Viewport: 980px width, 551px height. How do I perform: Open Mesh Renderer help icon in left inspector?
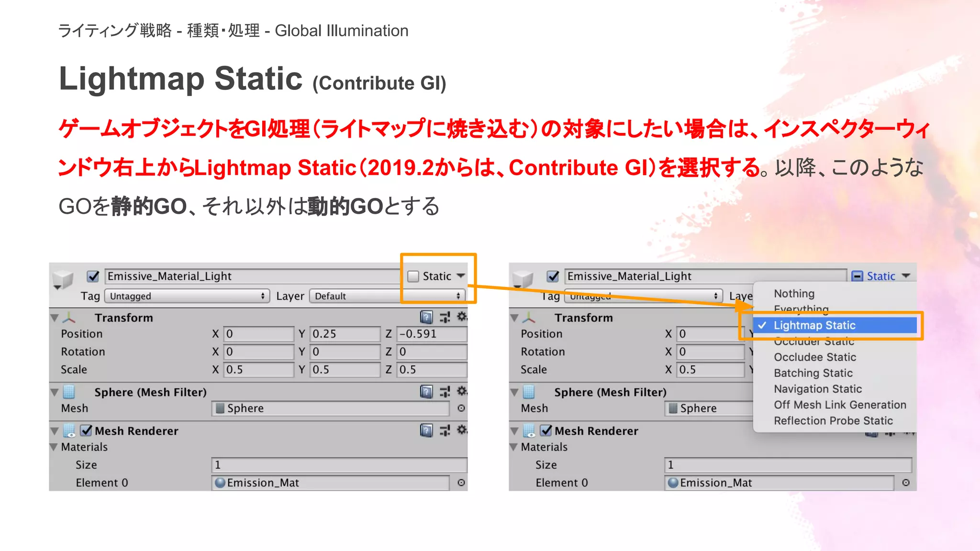tap(426, 430)
